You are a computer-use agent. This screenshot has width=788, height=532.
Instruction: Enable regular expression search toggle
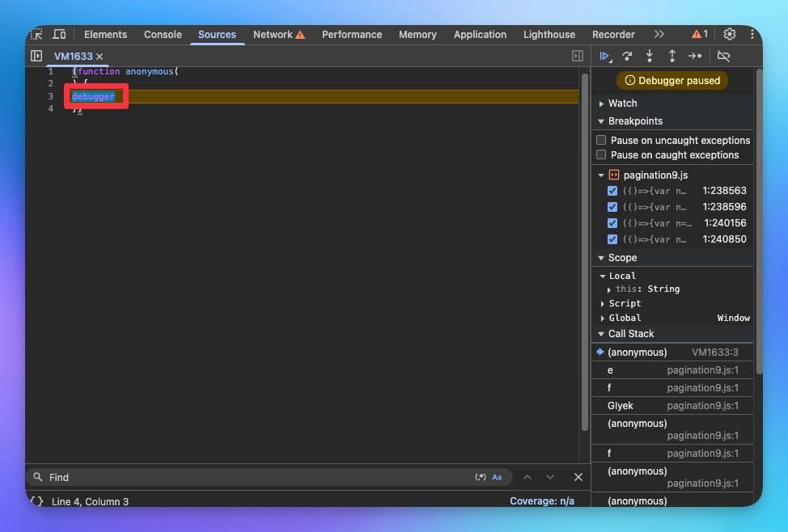[481, 477]
